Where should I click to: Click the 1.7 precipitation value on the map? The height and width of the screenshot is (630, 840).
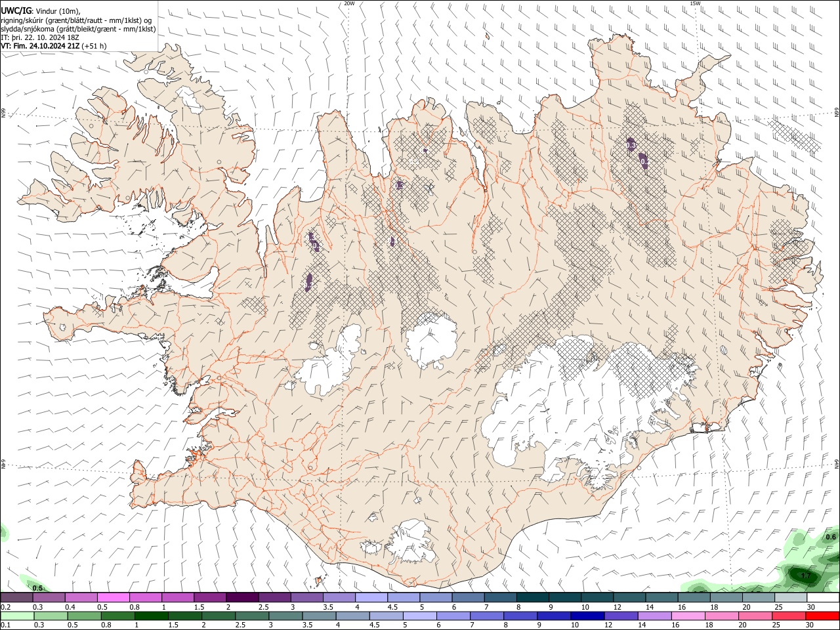(x=807, y=576)
